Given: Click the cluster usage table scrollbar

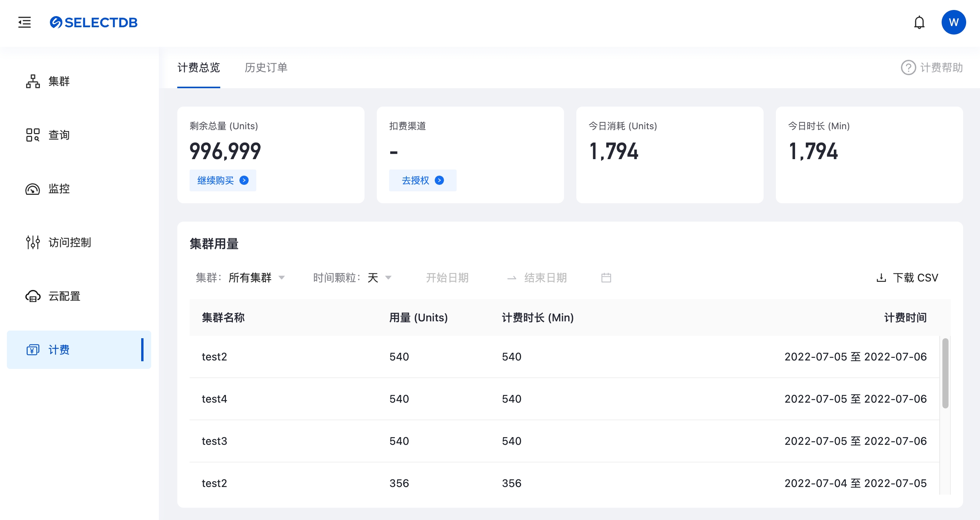Looking at the screenshot, I should click(x=945, y=373).
